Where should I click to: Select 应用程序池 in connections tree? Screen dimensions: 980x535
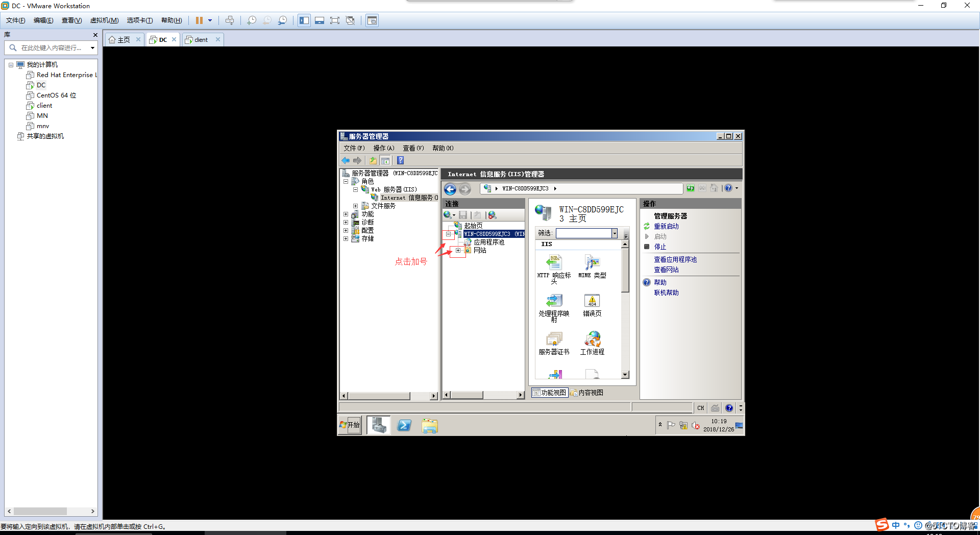tap(489, 242)
